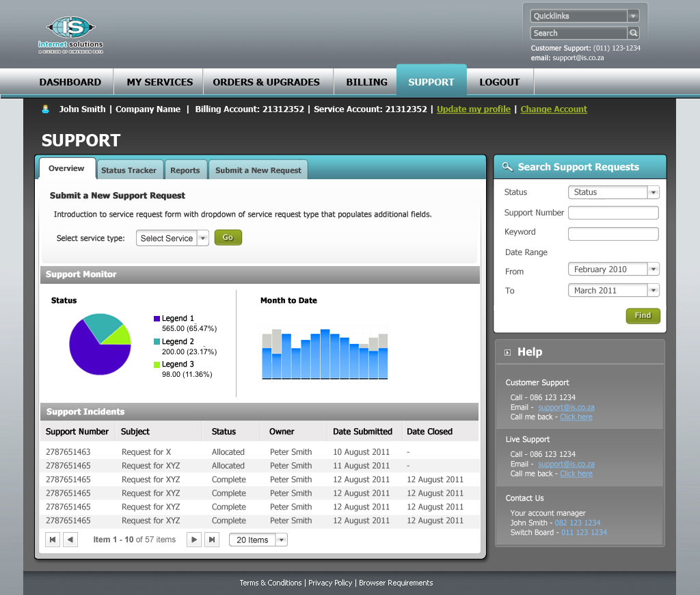Open the From date February 2010 dropdown
This screenshot has width=700, height=595.
(653, 269)
